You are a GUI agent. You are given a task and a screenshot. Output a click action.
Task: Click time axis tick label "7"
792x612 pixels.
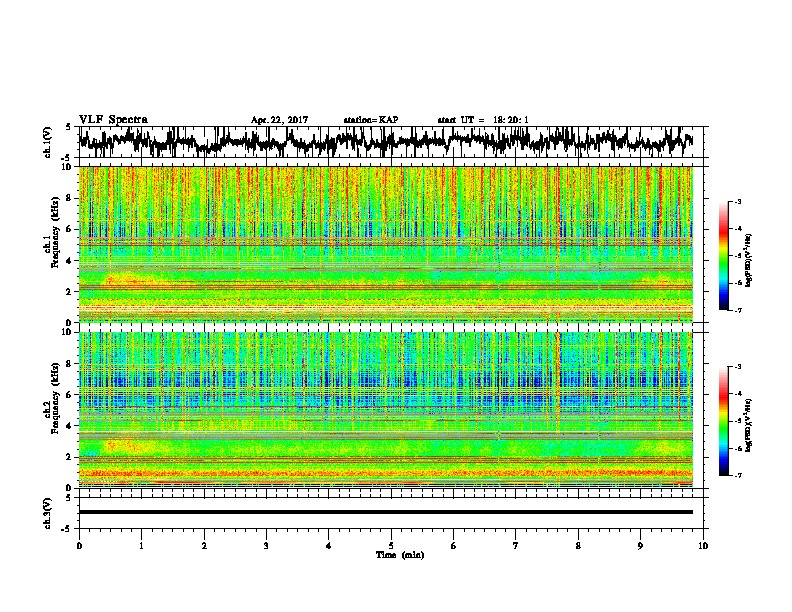click(x=516, y=546)
